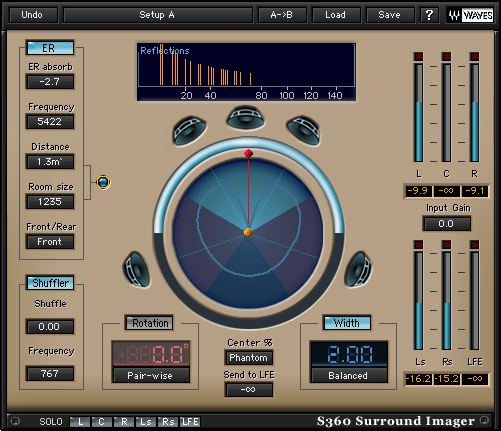This screenshot has height=431, width=501.
Task: Click the L channel level meter
Action: (418, 113)
